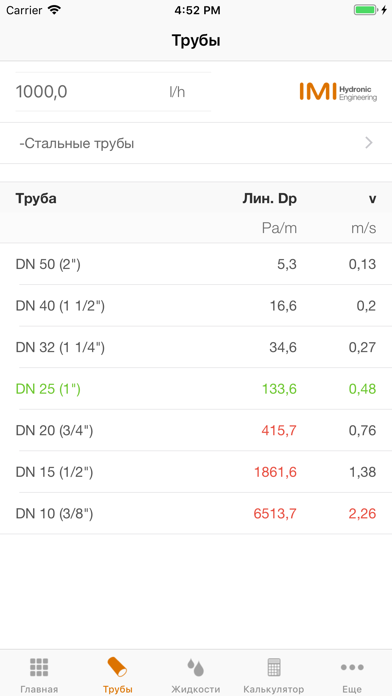This screenshot has width=392, height=696.
Task: Tap the Carrier label in status bar
Action: coord(24,10)
